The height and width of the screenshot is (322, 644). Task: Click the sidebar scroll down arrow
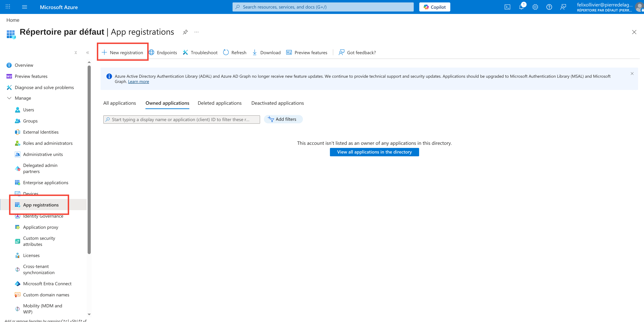89,315
